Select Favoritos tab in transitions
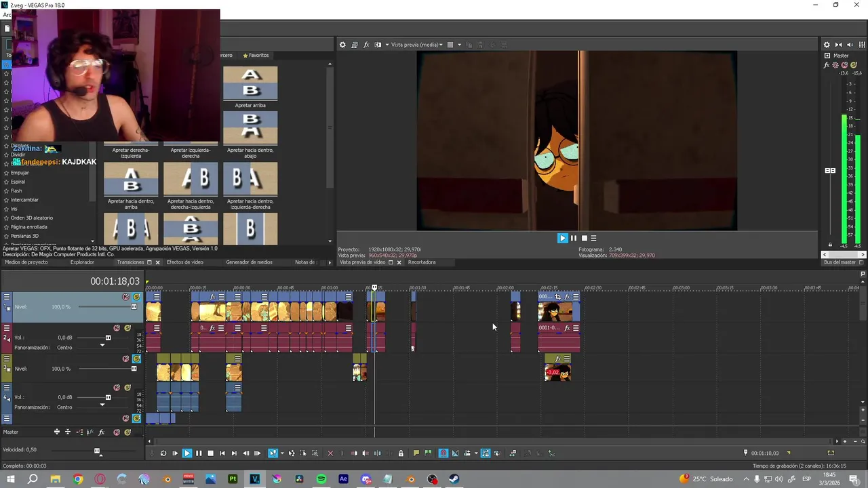The image size is (868, 488). 256,55
